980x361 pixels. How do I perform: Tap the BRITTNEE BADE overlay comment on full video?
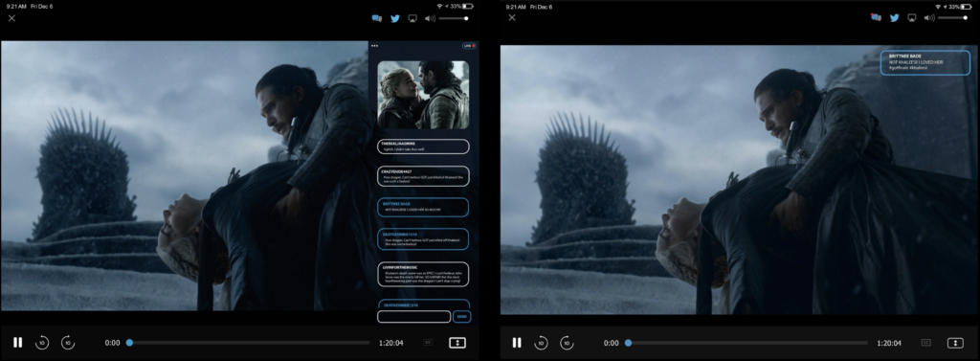click(925, 62)
